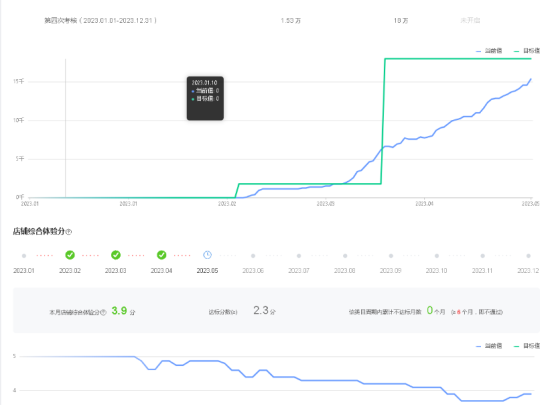The image size is (550, 415).
Task: Click the 2023.07 month label
Action: pos(299,270)
